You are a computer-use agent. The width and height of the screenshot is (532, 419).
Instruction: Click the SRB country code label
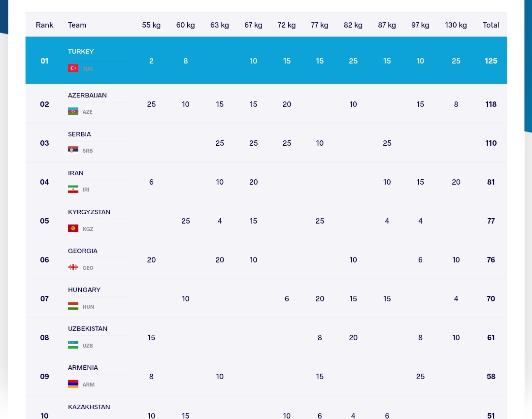tap(88, 151)
